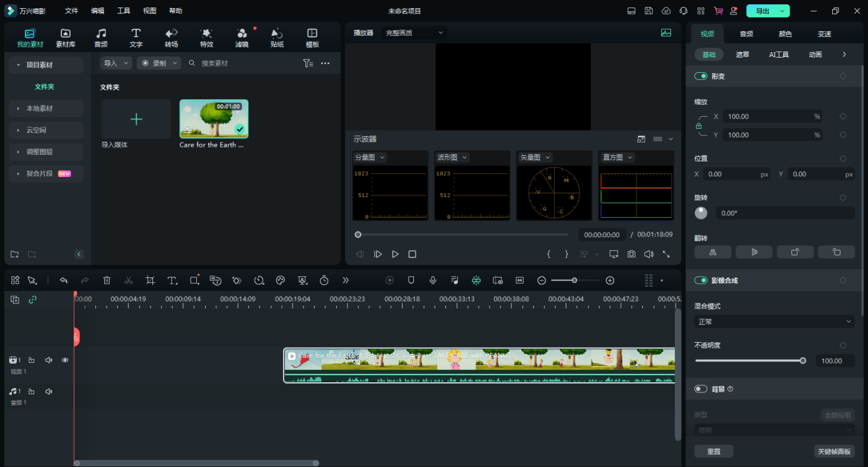Toggle the 形变 transform switch
868x467 pixels.
[701, 76]
